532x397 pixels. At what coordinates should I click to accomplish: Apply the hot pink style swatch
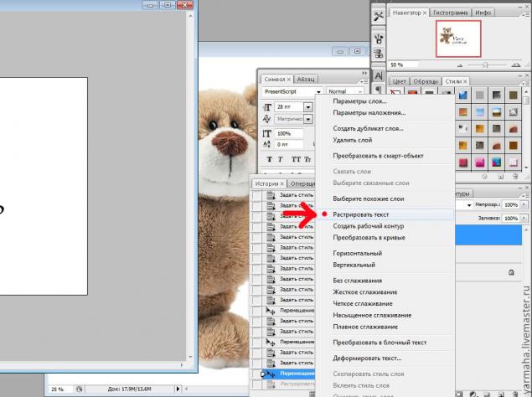pyautogui.click(x=479, y=162)
